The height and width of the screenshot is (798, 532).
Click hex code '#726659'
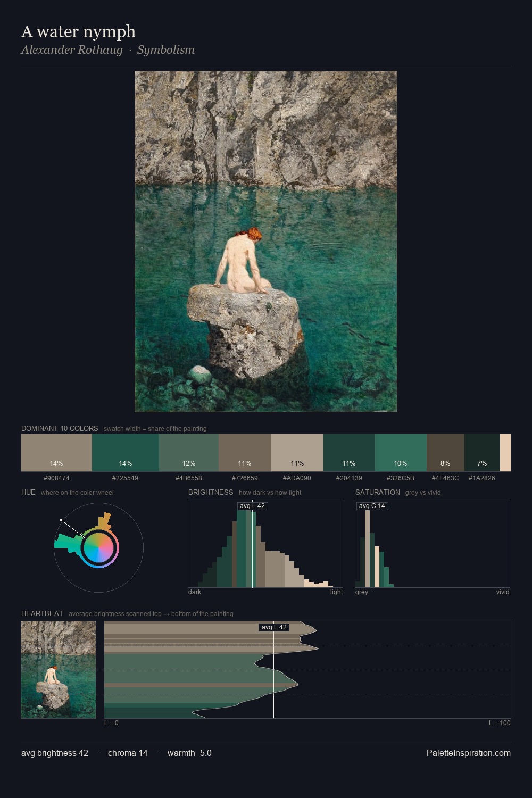245,478
